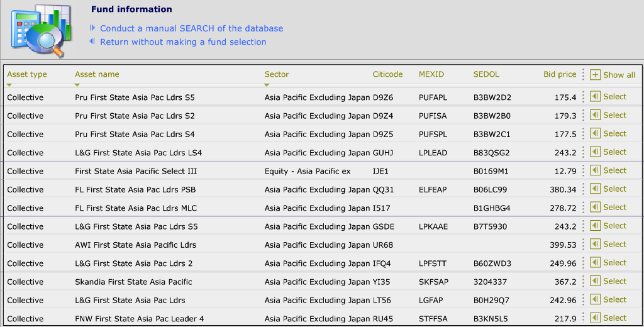Click MEXID cell PUFAPL
The height and width of the screenshot is (327, 644).
click(433, 97)
